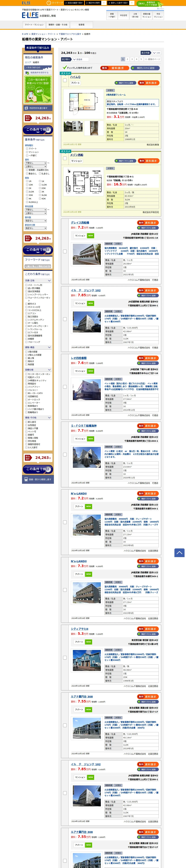This screenshot has height=868, width=186.
Task: Click 検索条件を保存する save icon button
Action: tap(38, 72)
